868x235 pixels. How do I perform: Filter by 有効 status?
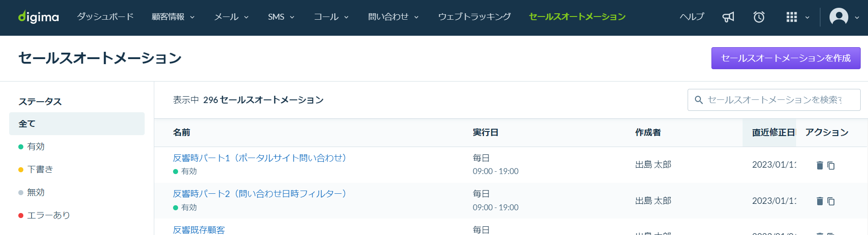click(35, 147)
